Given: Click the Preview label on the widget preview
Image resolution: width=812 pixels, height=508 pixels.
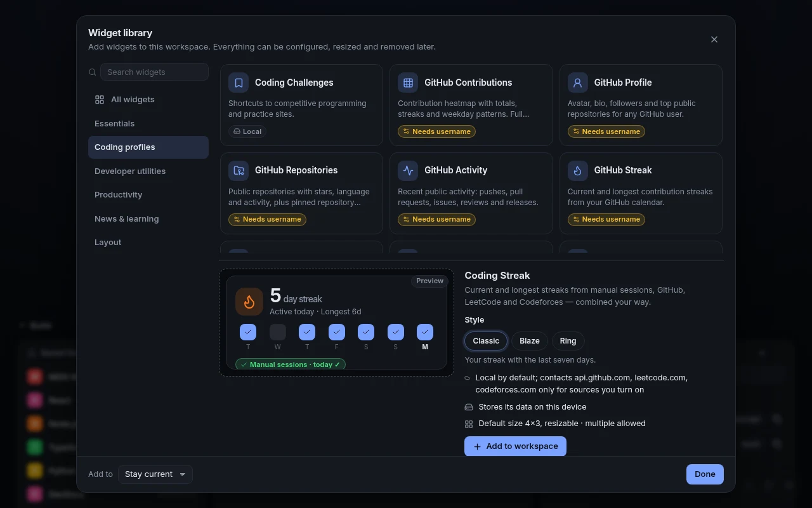Looking at the screenshot, I should (x=429, y=281).
